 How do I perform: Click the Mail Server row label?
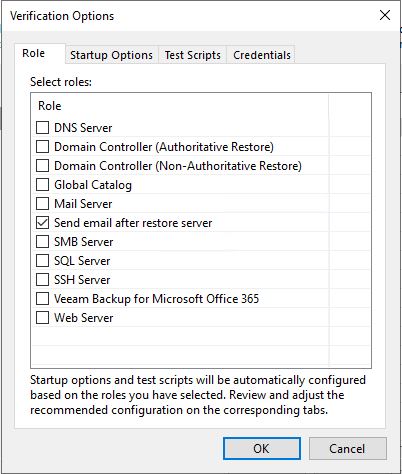[83, 204]
